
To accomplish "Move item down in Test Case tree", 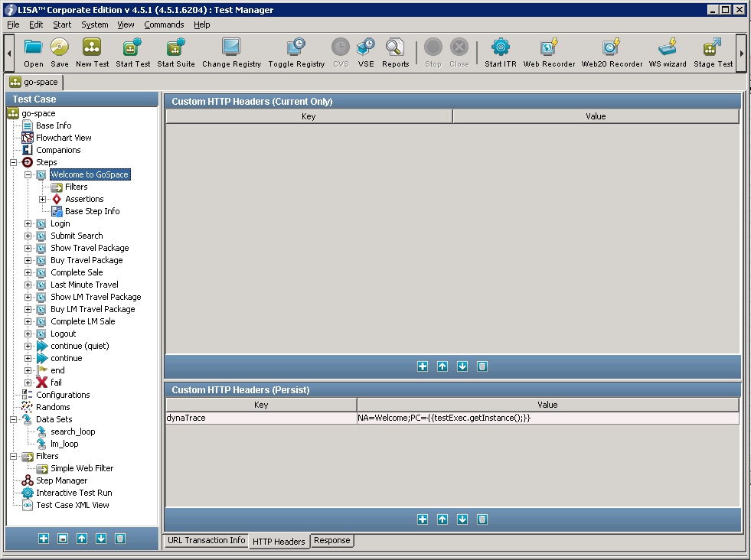I will tap(101, 539).
